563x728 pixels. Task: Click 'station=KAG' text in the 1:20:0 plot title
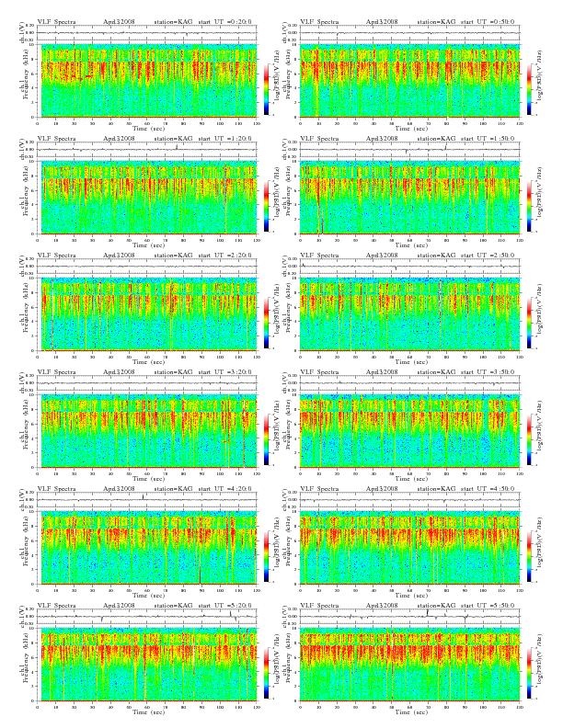(x=173, y=139)
